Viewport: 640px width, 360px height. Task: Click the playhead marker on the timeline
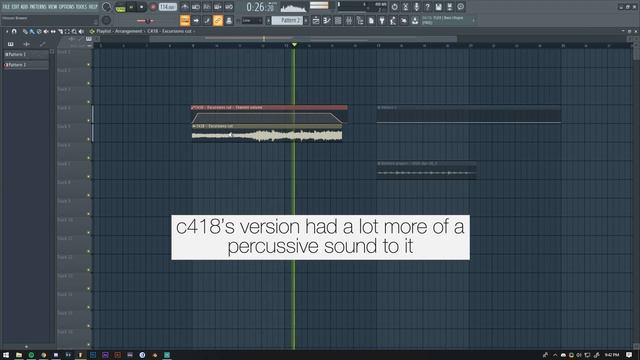(x=294, y=44)
